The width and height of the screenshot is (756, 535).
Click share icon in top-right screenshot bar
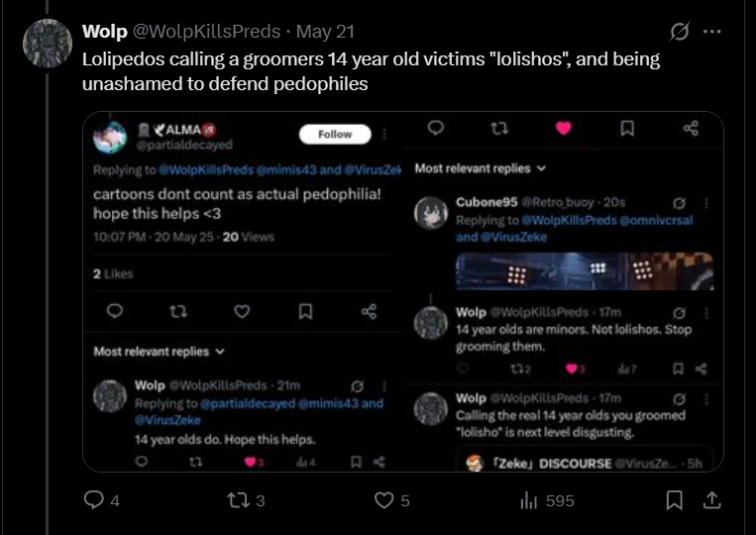click(691, 128)
